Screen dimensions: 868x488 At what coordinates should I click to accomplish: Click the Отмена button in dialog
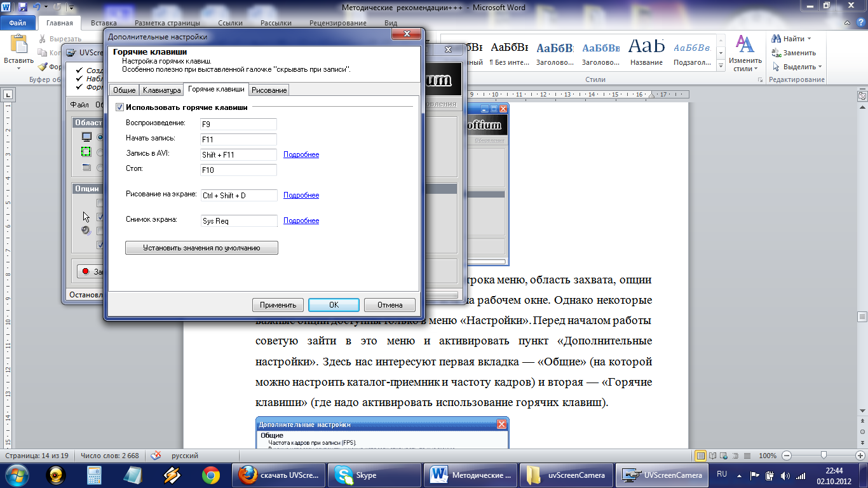(x=390, y=305)
